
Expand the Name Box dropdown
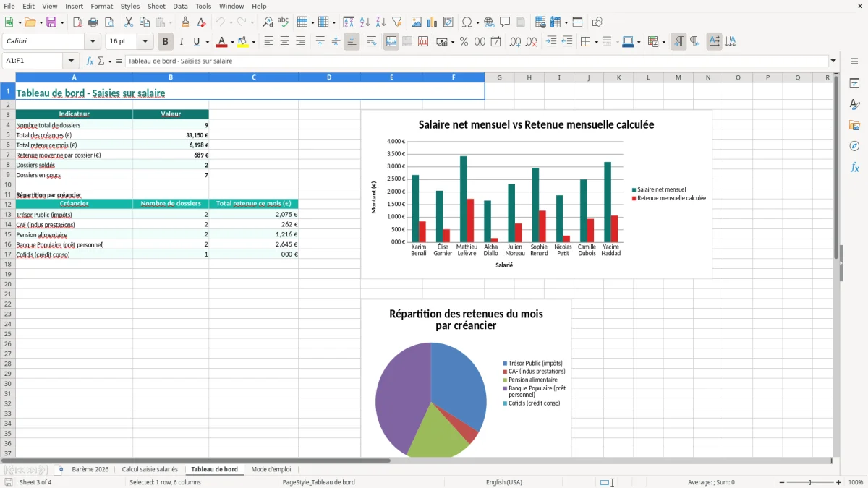[x=71, y=61]
